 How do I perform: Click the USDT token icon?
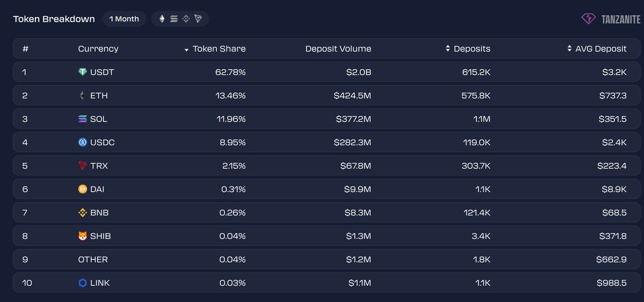83,72
